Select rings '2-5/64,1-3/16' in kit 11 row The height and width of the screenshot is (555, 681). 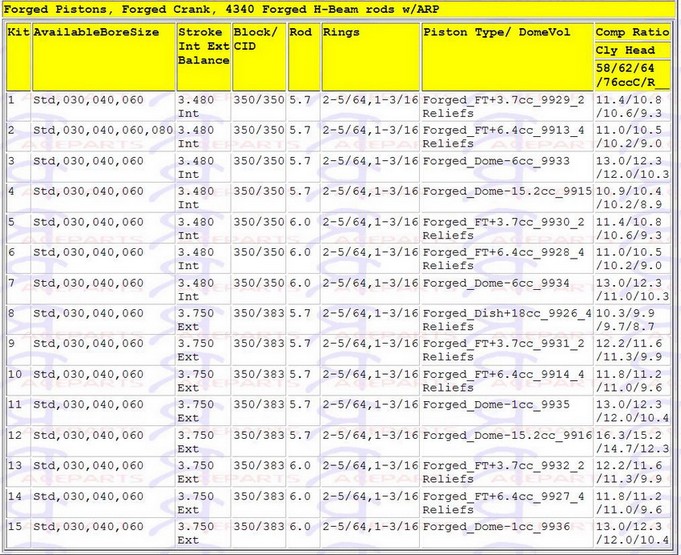pos(370,411)
